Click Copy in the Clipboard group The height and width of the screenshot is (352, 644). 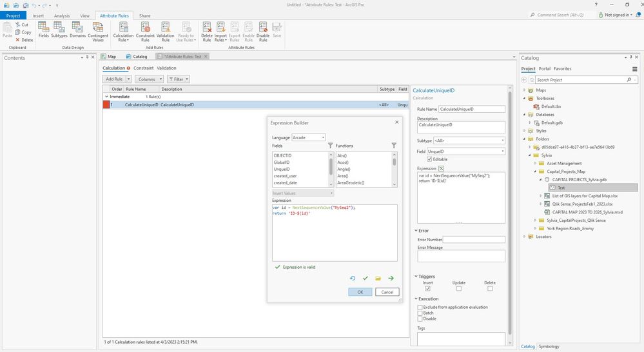pos(23,32)
